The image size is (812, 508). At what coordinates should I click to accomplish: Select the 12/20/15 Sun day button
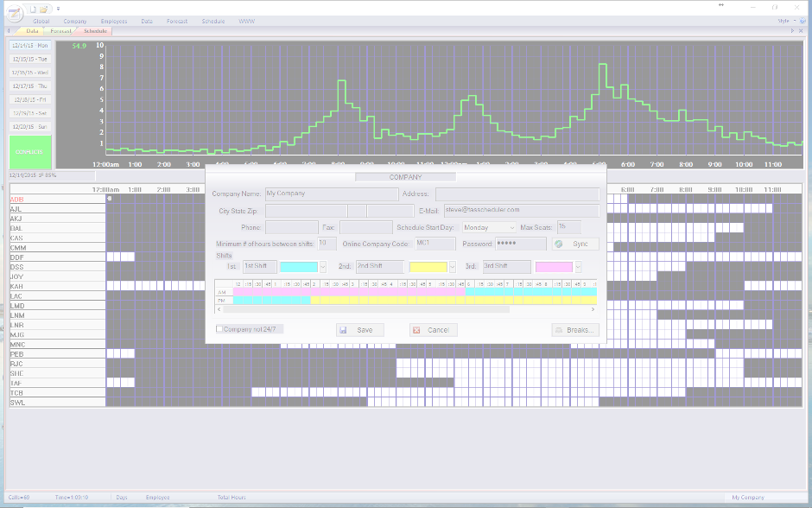pyautogui.click(x=30, y=126)
